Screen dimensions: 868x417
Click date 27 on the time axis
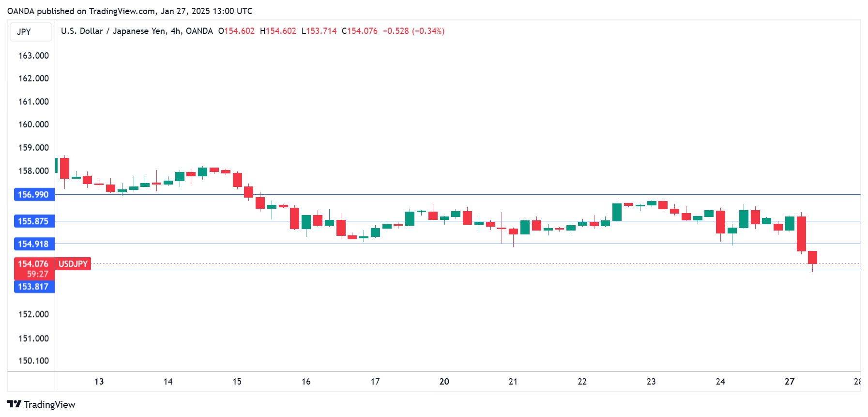[789, 382]
